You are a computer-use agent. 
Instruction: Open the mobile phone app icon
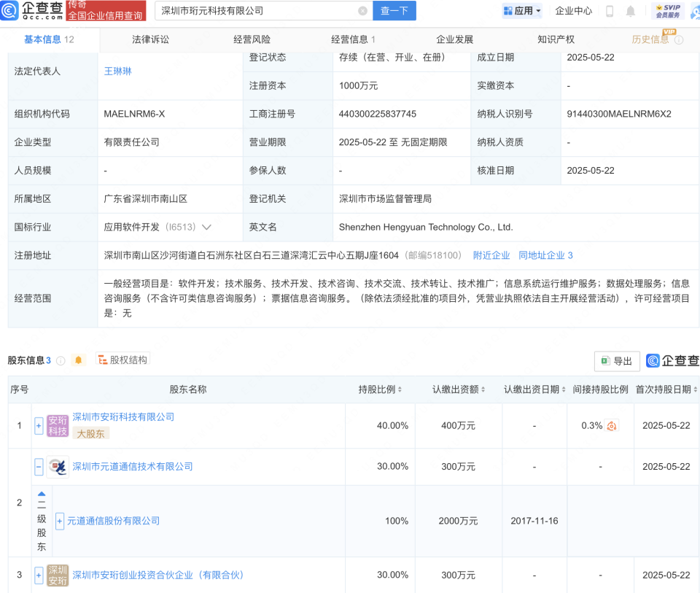pos(610,11)
